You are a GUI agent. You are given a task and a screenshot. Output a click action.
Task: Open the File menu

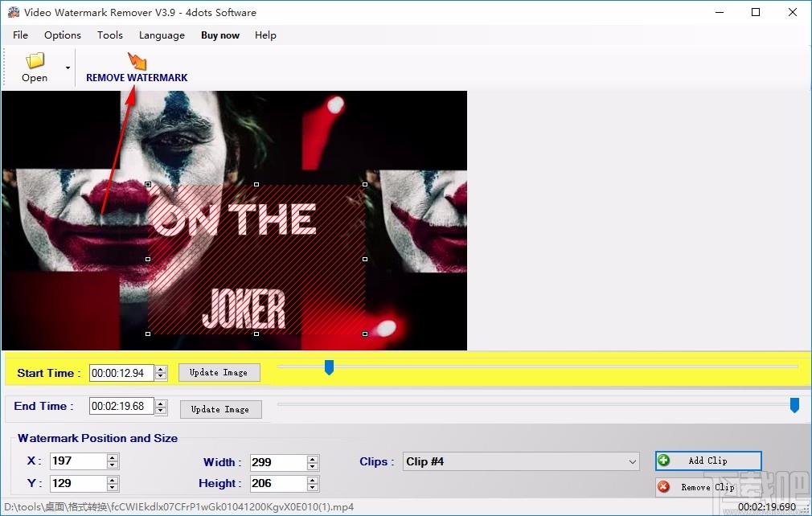click(x=19, y=35)
